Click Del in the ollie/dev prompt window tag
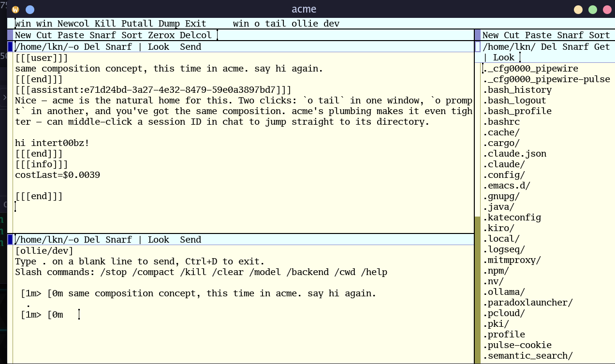This screenshot has height=364, width=615. coord(92,240)
